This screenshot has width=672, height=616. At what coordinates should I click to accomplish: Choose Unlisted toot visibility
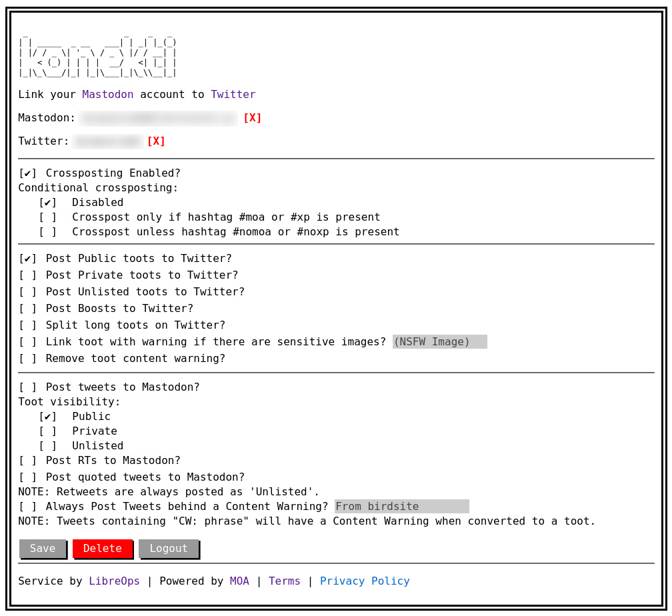[x=48, y=446]
